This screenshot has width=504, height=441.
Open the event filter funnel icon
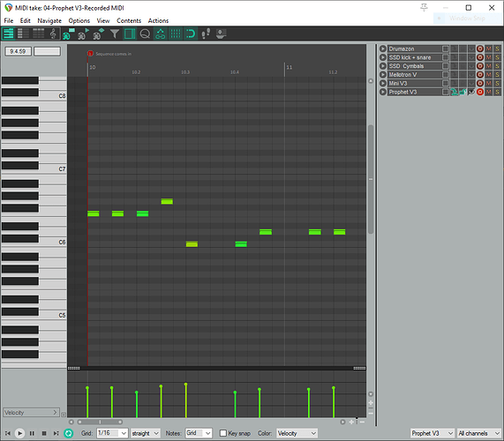click(x=115, y=34)
